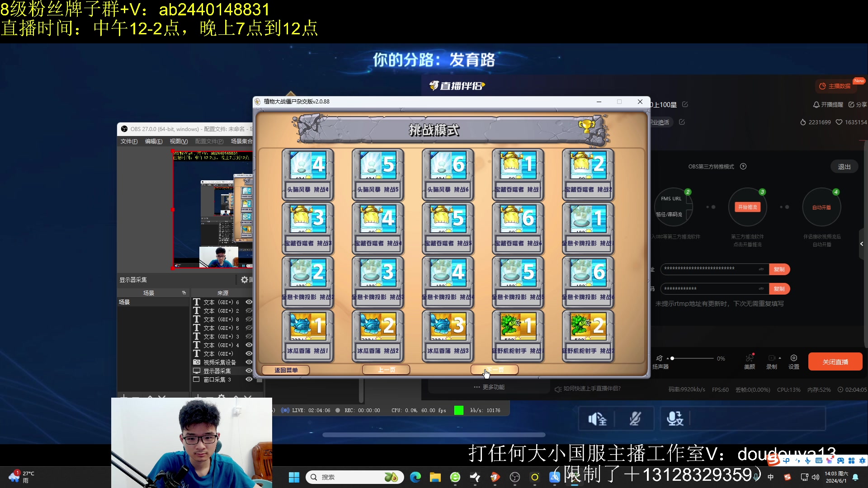Click the horizontal scrollbar below the stream bar

click(x=434, y=435)
